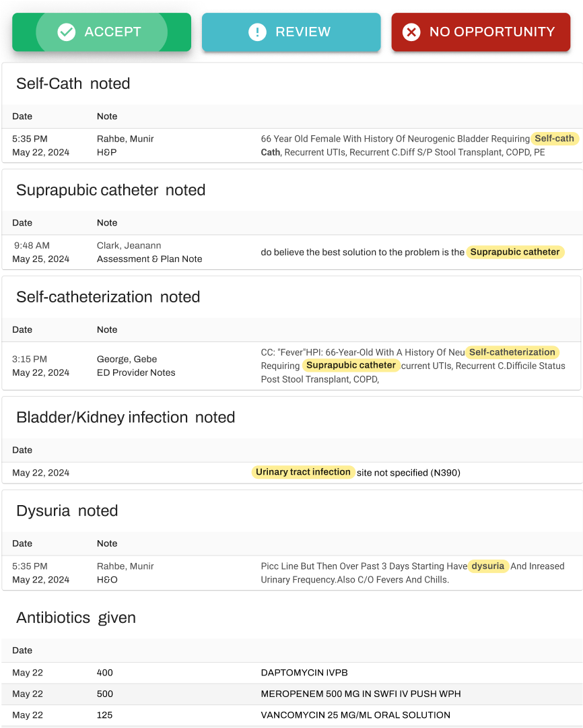Screen dimensions: 583x728
Task: Open Clark, Jeanann Assessment & Plan Note
Action: (x=292, y=252)
